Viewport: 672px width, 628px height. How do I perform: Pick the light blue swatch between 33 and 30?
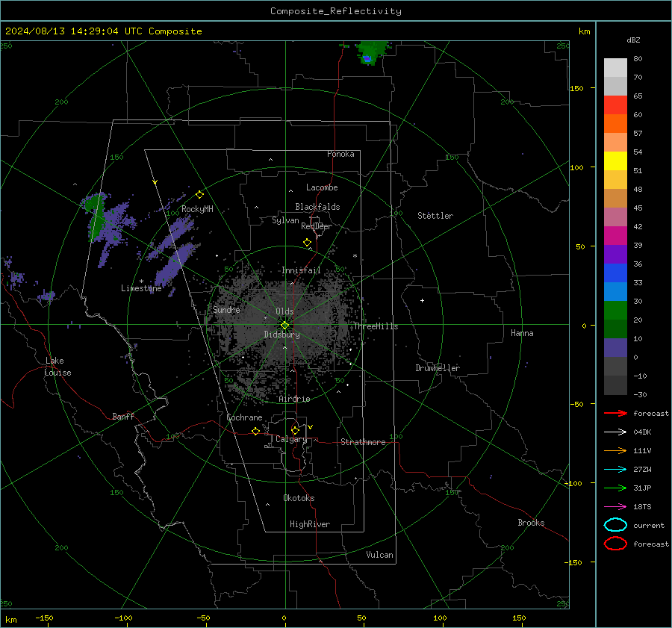[x=615, y=292]
